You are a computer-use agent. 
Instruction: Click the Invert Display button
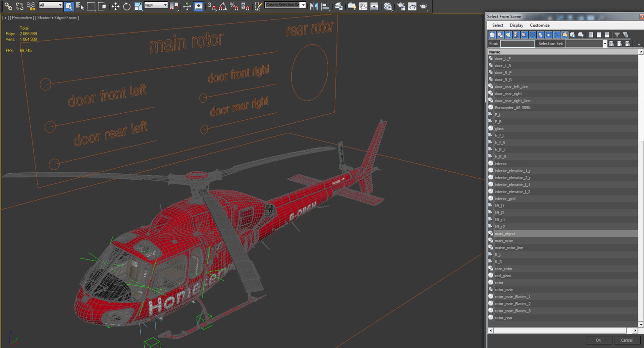607,35
